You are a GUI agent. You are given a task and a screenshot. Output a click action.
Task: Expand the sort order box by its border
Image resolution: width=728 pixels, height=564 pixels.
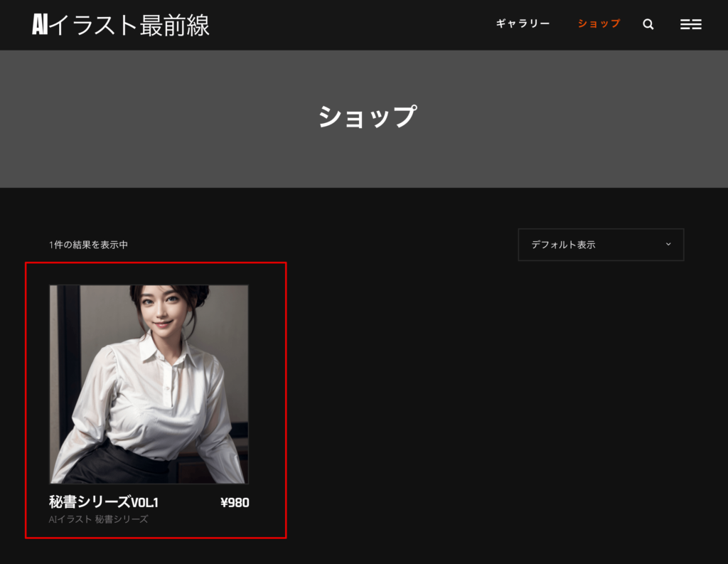[601, 245]
